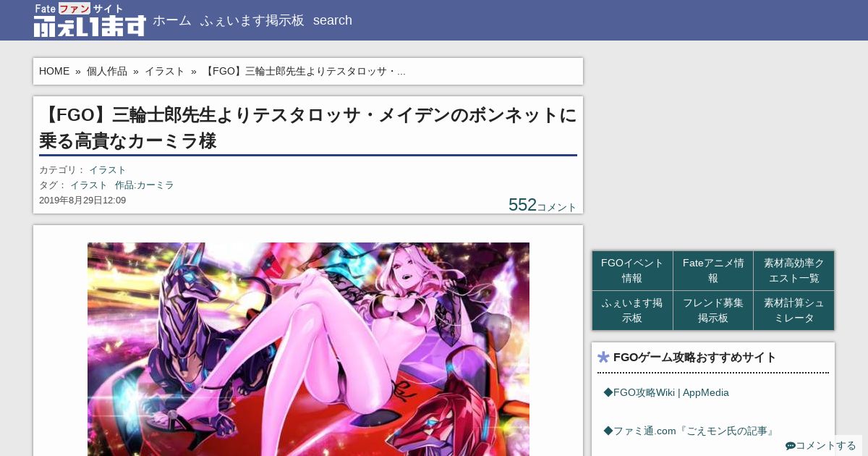Click the FGOゲーム攻略おすすめサイト heading
868x456 pixels.
[x=694, y=357]
